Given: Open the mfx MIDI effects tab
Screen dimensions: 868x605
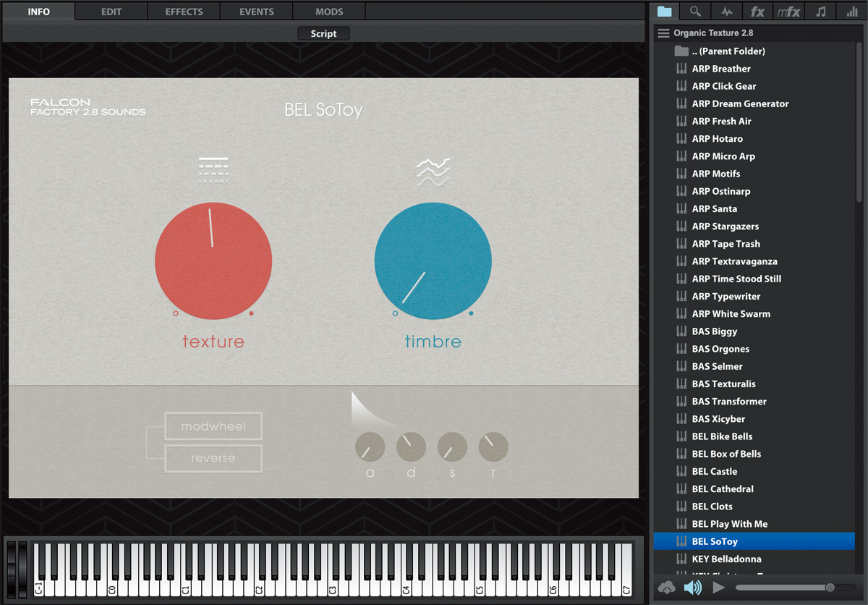Looking at the screenshot, I should 788,11.
